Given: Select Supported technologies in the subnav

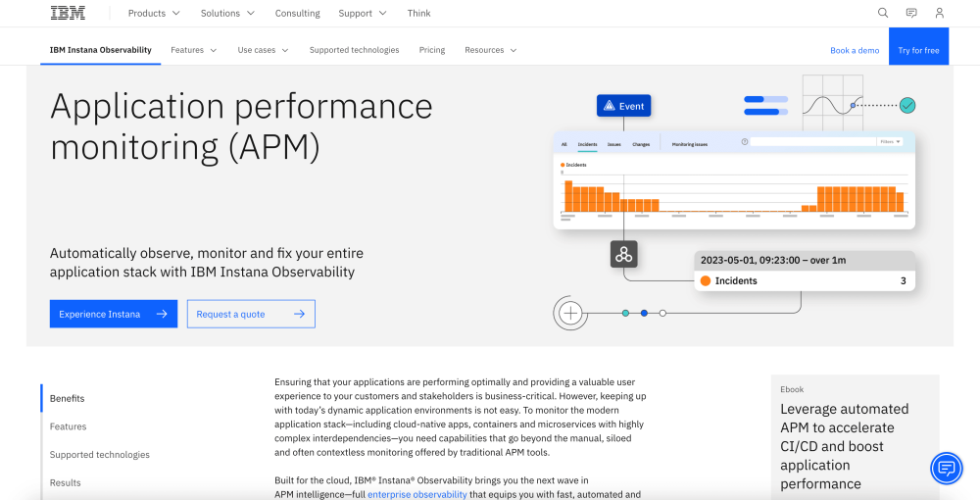Looking at the screenshot, I should [x=354, y=50].
